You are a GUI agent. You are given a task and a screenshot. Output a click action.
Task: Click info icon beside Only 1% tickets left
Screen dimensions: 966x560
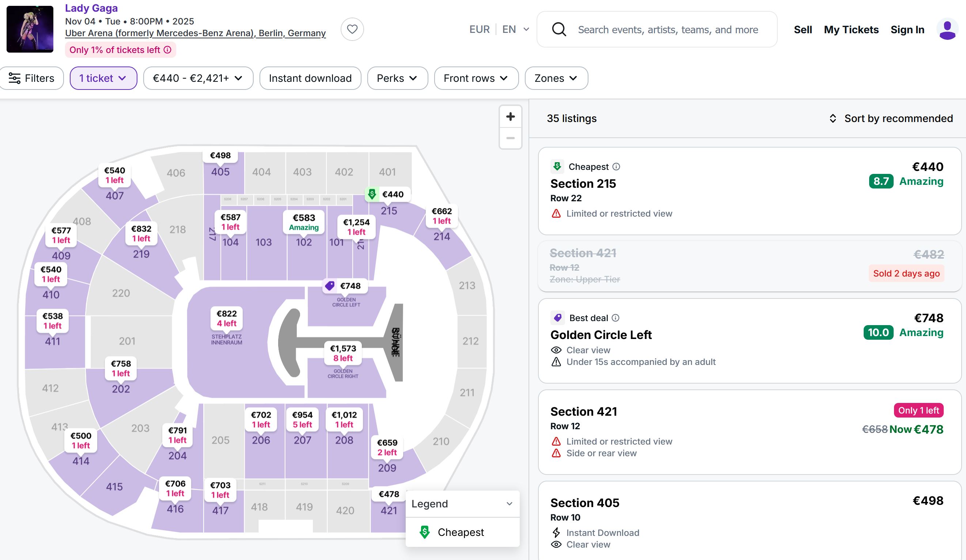point(167,50)
